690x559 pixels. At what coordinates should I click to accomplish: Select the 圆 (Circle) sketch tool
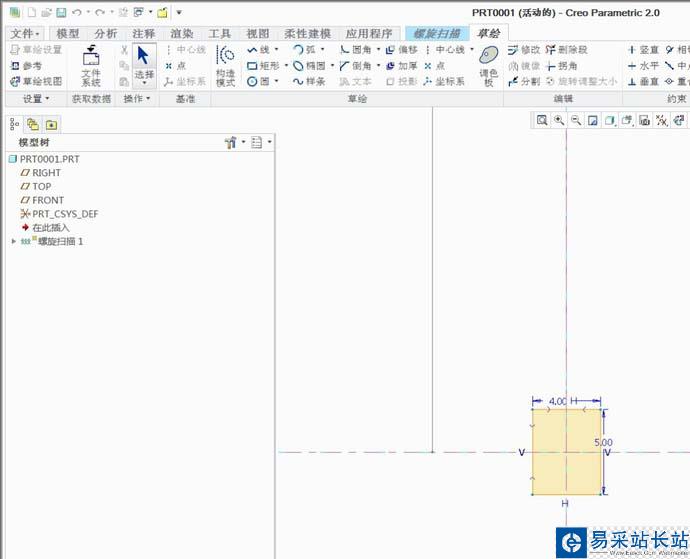click(258, 81)
